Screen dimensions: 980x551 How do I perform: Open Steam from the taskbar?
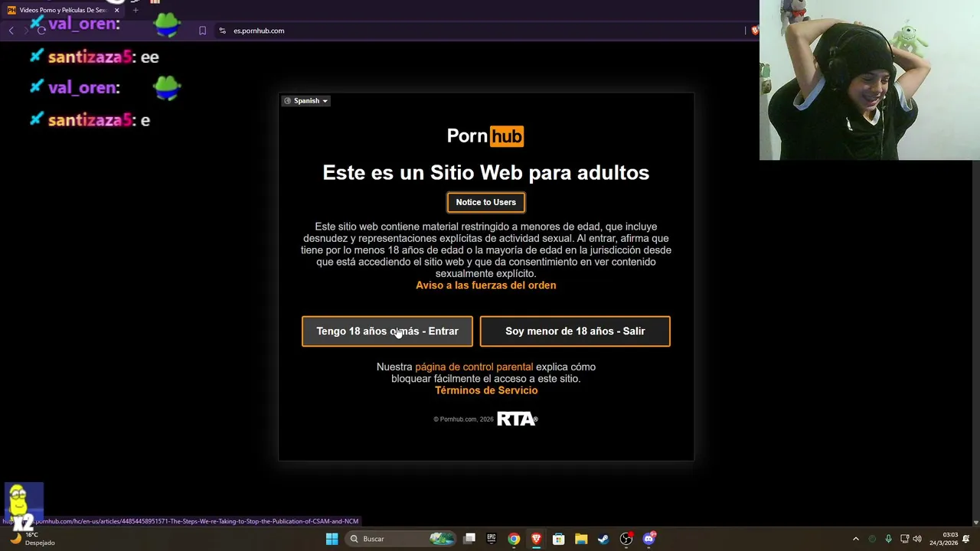click(x=603, y=539)
